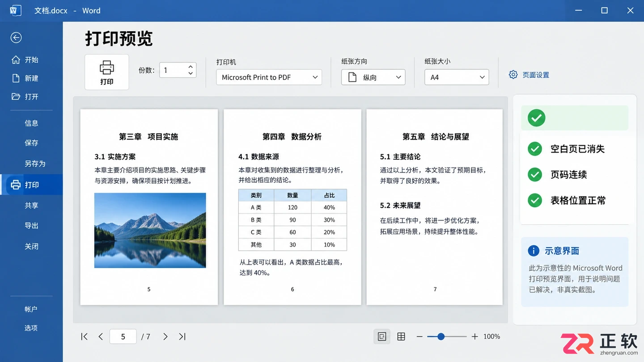This screenshot has width=644, height=362.
Task: Select 另存为 in the sidebar
Action: coord(35,164)
